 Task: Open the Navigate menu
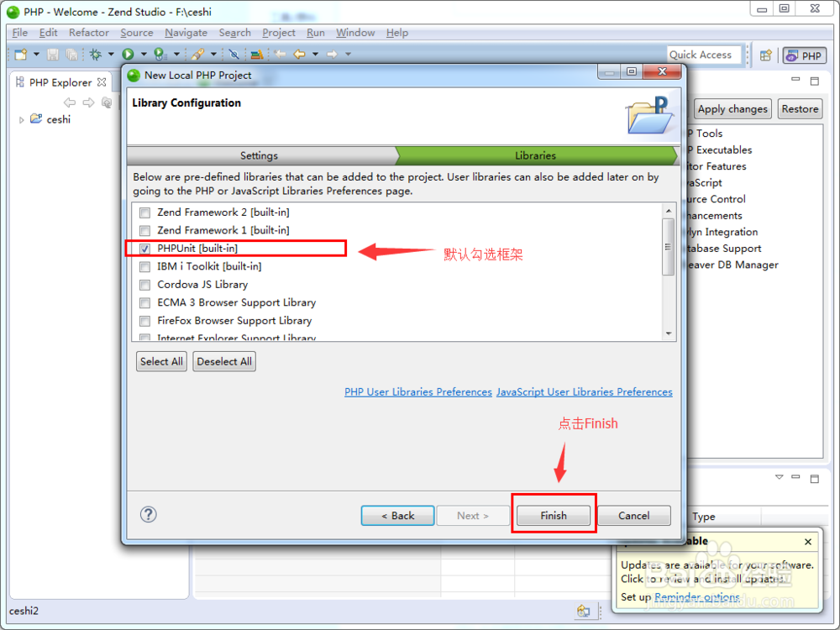(186, 33)
